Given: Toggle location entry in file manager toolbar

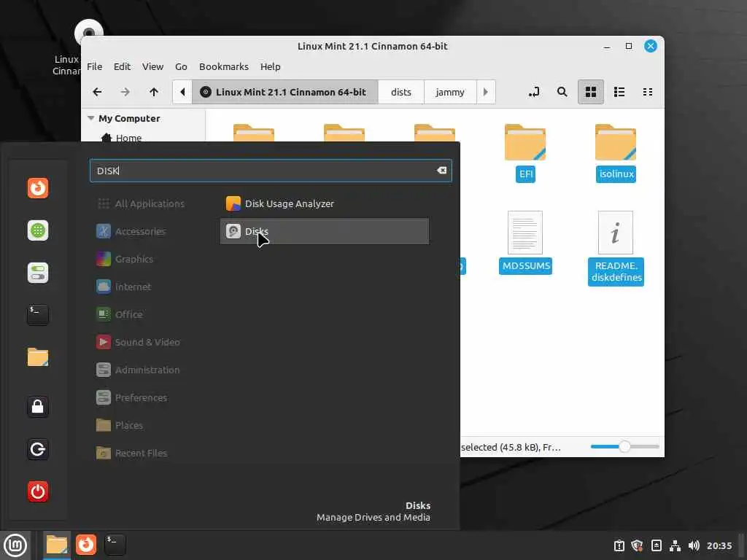Looking at the screenshot, I should pos(534,92).
